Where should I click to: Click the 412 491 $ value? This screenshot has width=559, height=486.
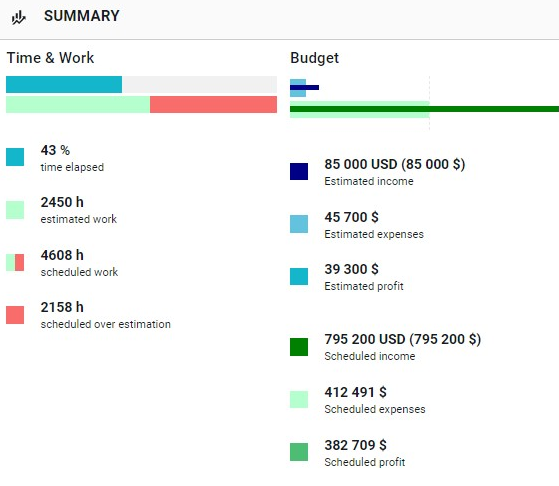[356, 392]
